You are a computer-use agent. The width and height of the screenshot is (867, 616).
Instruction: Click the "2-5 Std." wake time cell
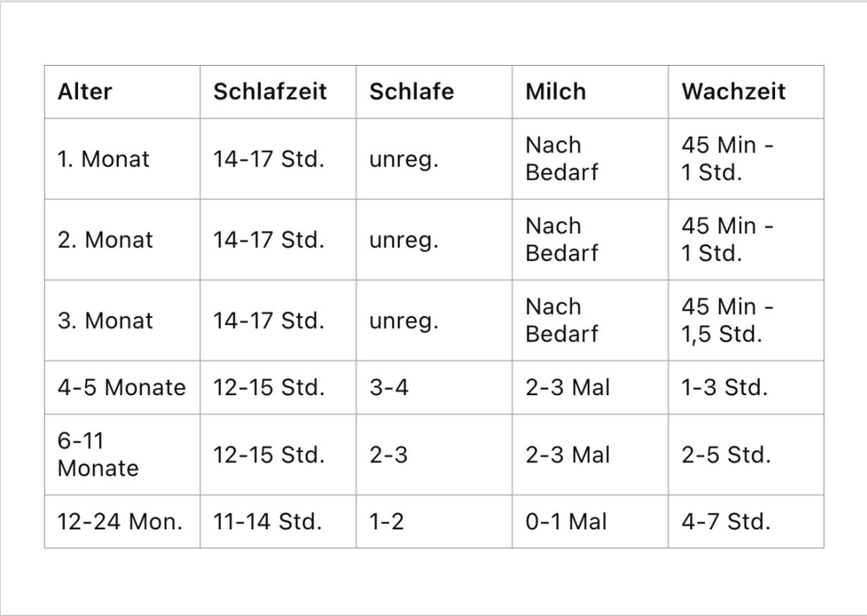pos(726,455)
